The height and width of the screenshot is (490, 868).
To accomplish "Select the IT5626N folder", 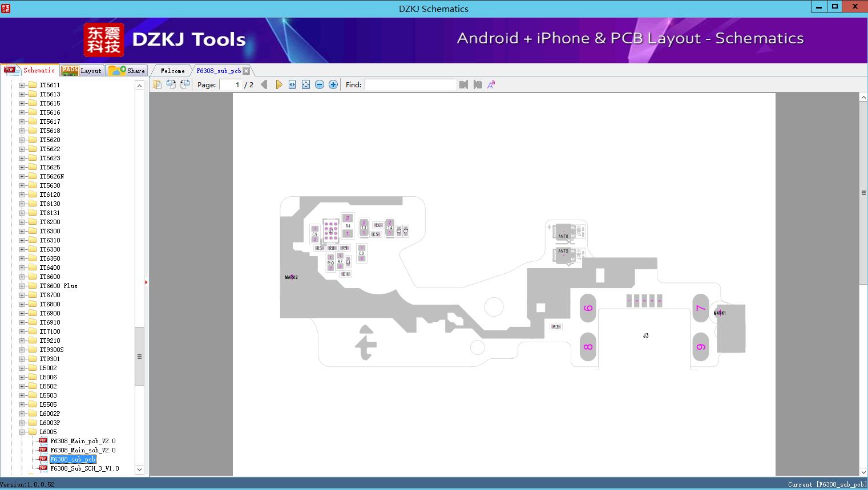I will pyautogui.click(x=51, y=176).
